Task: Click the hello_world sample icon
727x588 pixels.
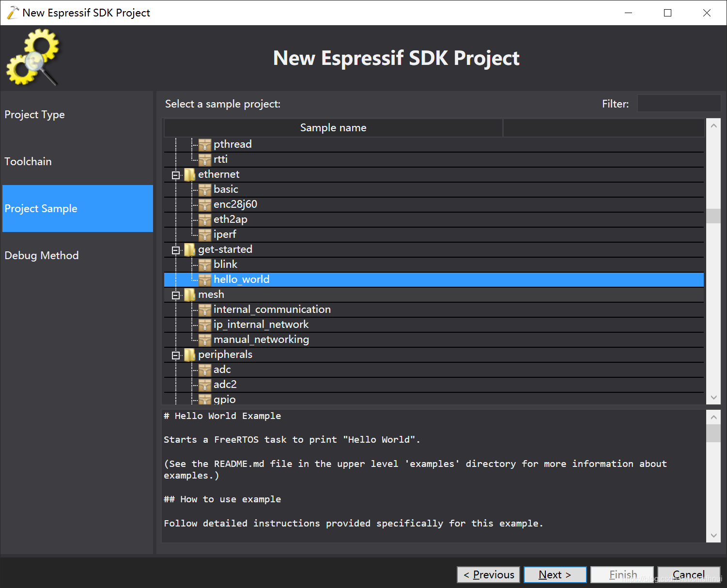Action: click(x=205, y=279)
